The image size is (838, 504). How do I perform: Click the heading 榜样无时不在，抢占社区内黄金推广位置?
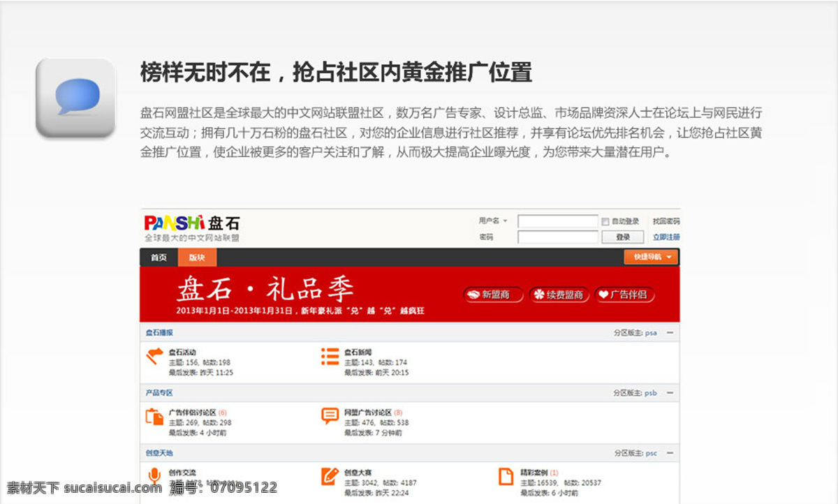[336, 72]
